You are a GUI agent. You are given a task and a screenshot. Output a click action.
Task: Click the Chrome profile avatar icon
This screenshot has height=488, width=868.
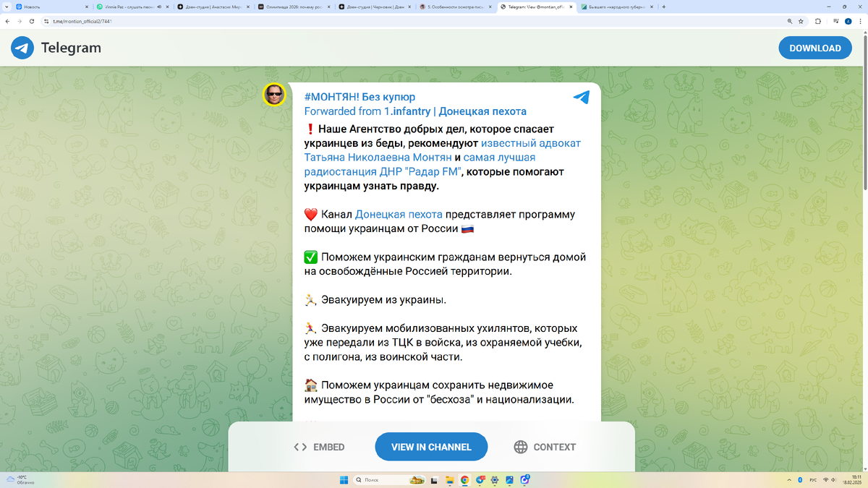tap(848, 22)
